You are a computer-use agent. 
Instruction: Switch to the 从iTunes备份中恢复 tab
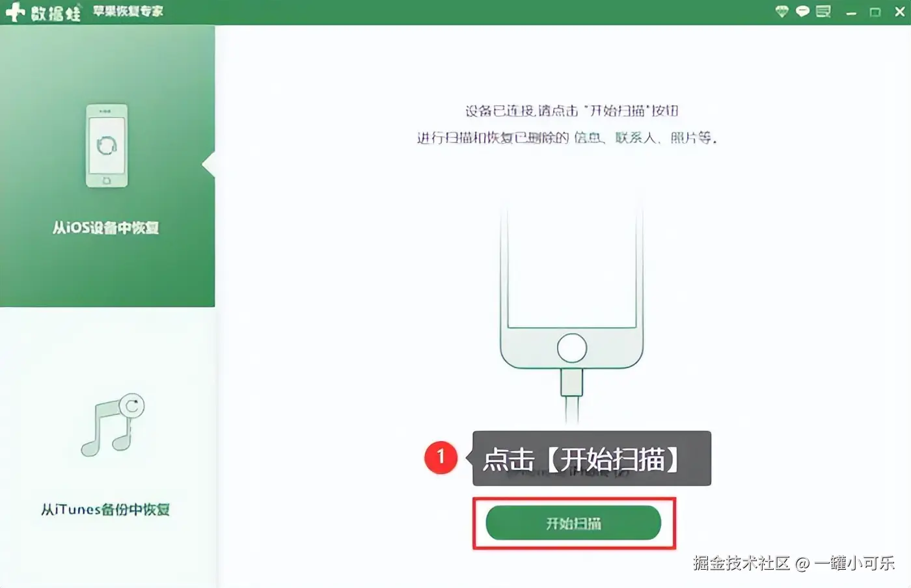(107, 448)
